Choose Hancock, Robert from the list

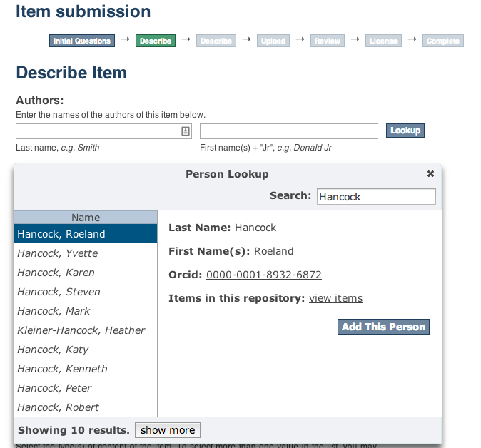tap(58, 407)
